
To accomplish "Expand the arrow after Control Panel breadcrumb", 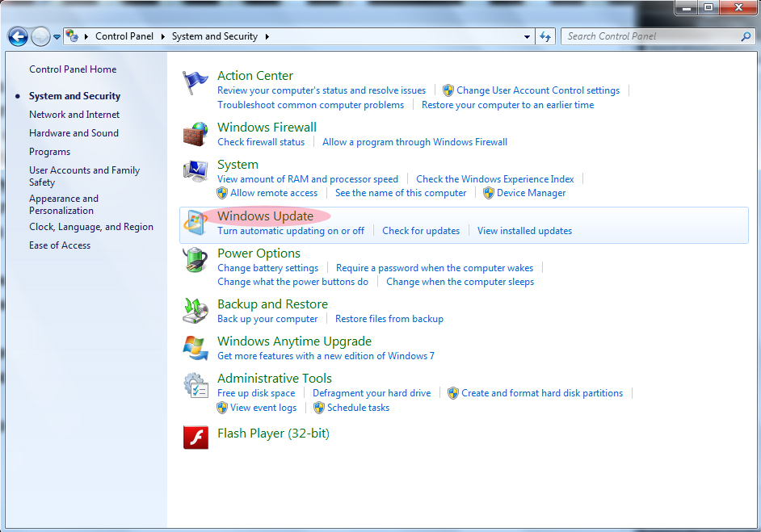I will (162, 36).
